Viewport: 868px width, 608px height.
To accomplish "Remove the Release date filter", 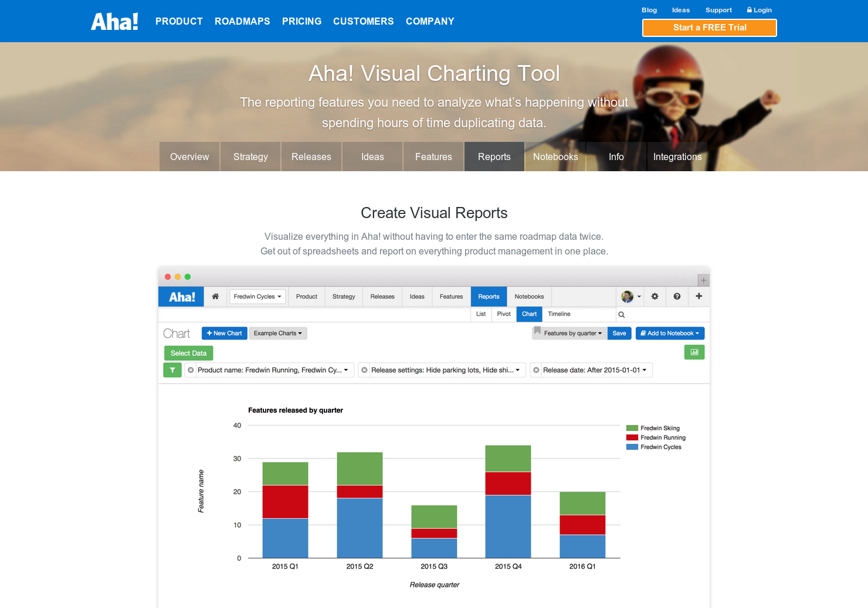I will click(536, 370).
